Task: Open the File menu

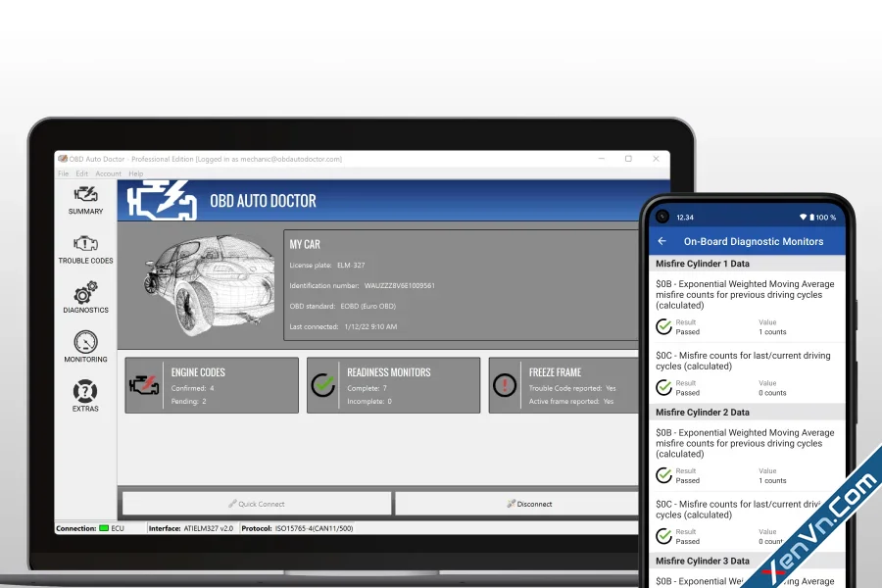Action: pos(63,173)
